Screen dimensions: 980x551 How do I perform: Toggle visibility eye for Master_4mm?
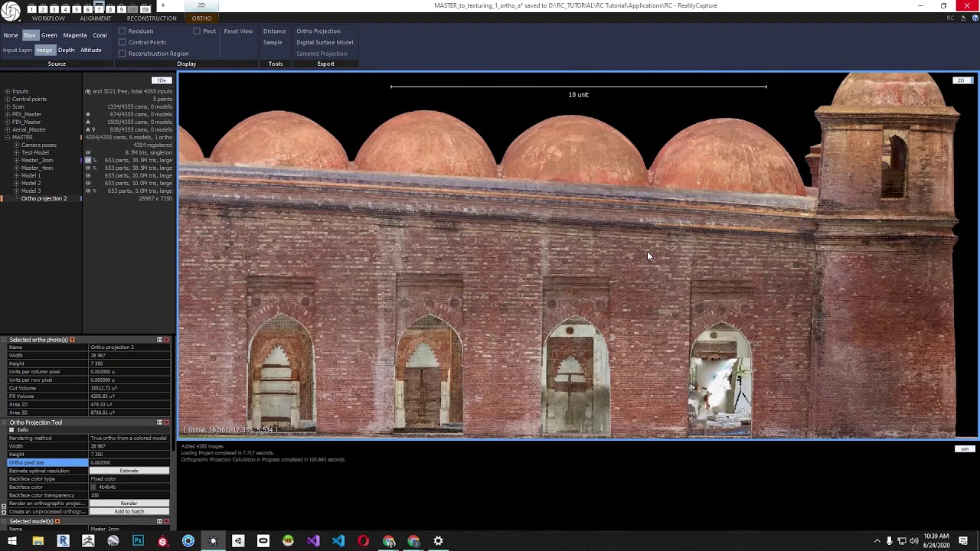click(x=87, y=168)
